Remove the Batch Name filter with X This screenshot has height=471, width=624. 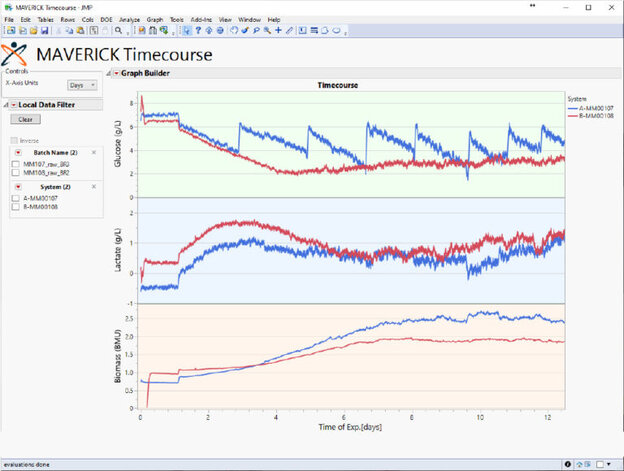coord(94,152)
